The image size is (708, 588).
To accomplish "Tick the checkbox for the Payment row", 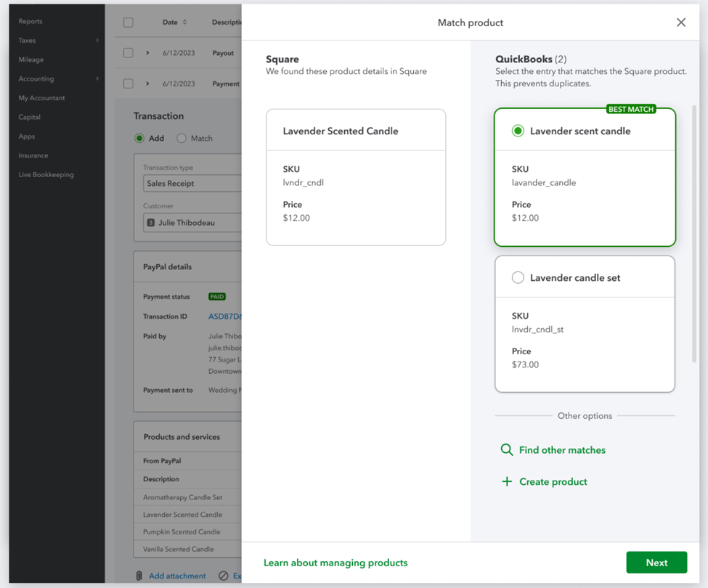I will point(129,83).
